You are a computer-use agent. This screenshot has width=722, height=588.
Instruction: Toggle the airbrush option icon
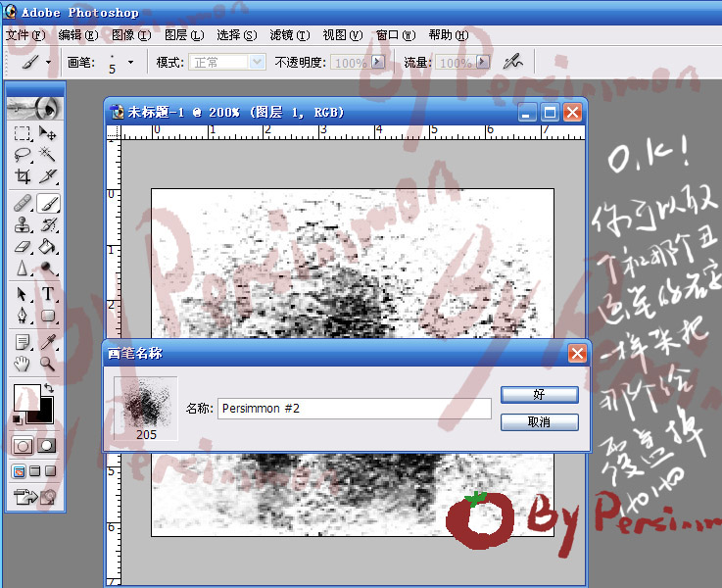coord(513,62)
